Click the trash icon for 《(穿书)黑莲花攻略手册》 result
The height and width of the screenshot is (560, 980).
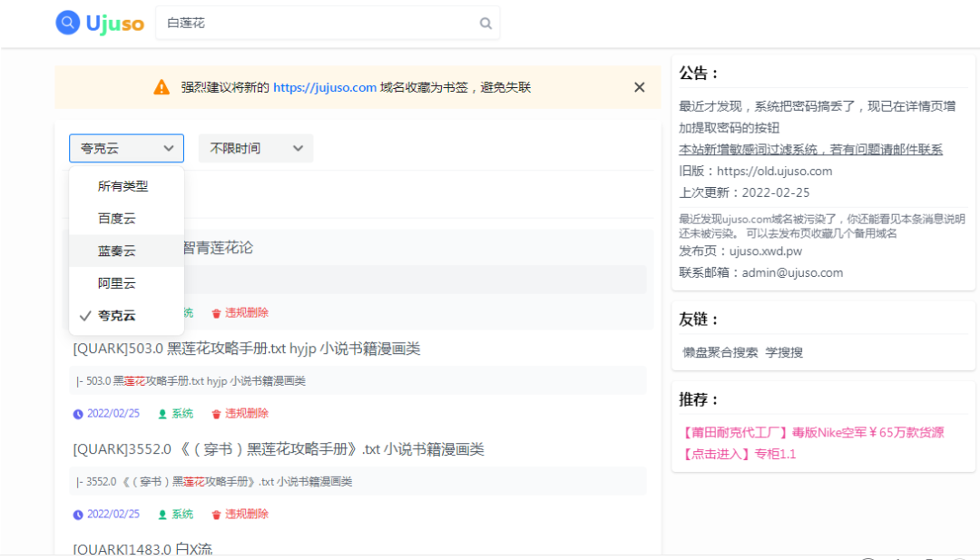point(216,515)
